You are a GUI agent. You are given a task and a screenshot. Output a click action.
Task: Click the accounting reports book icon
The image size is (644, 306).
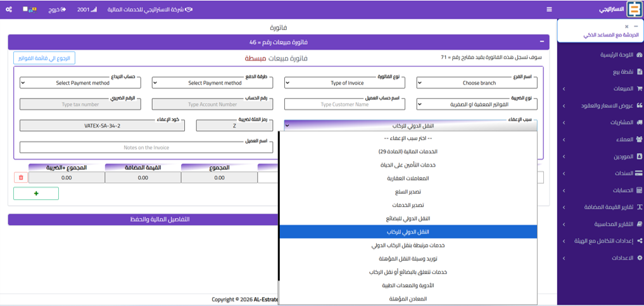[639, 224]
